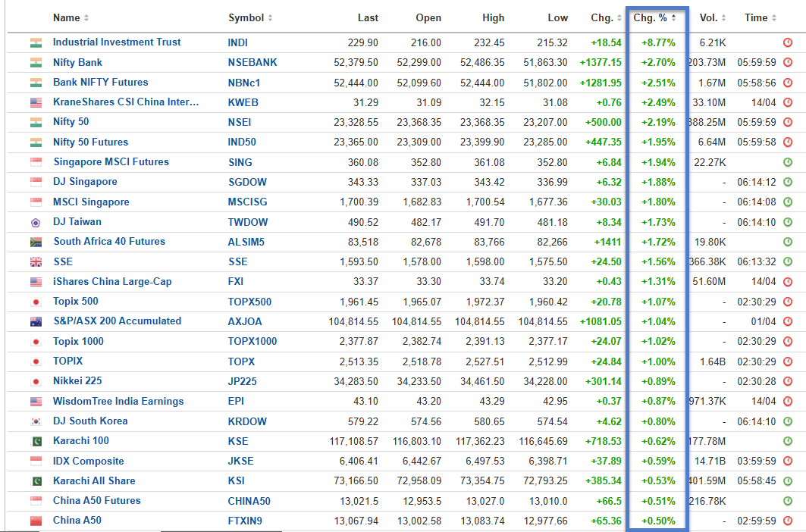
Task: Click Japan flag beside Topix 500
Action: coord(36,302)
